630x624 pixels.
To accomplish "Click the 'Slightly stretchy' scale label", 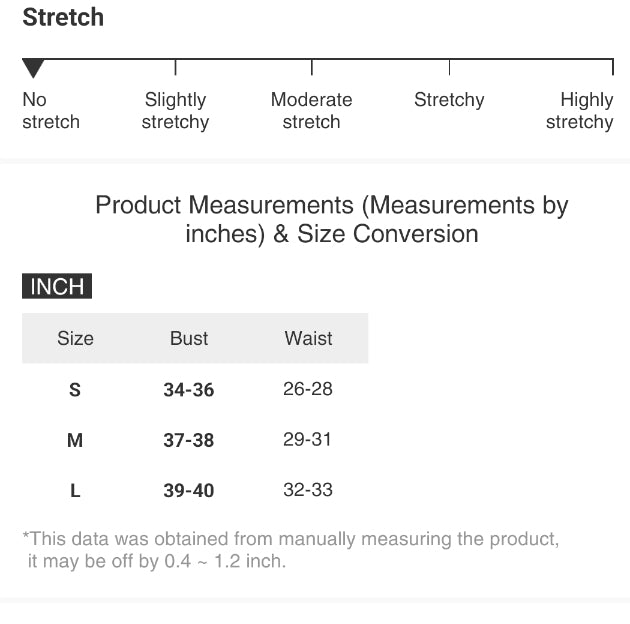I will (x=175, y=111).
